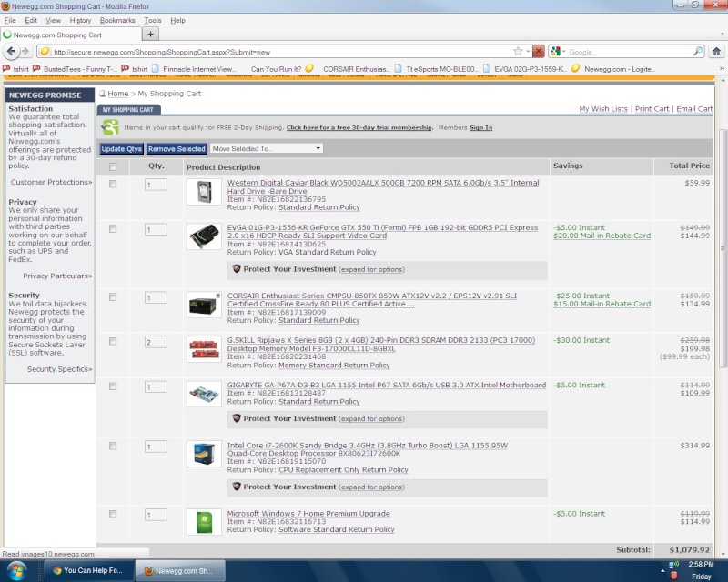Image resolution: width=728 pixels, height=582 pixels.
Task: Click the free 30-day trial membership link
Action: (x=359, y=127)
